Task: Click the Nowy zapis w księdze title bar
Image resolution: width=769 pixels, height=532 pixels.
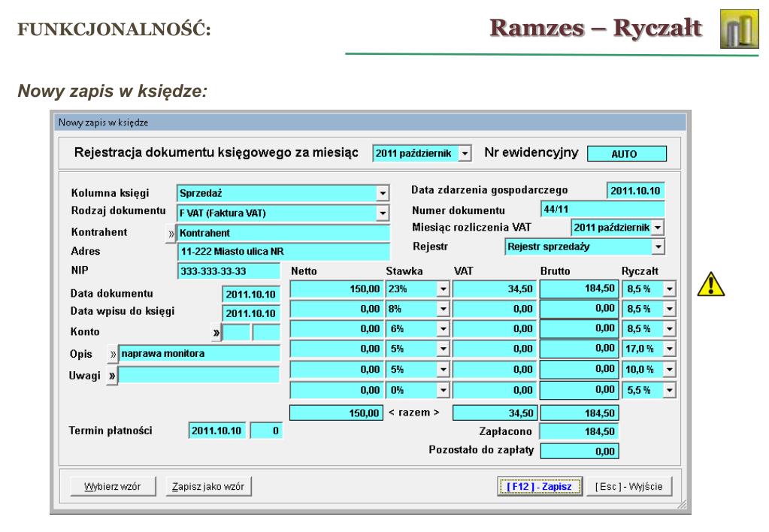Action: 371,122
